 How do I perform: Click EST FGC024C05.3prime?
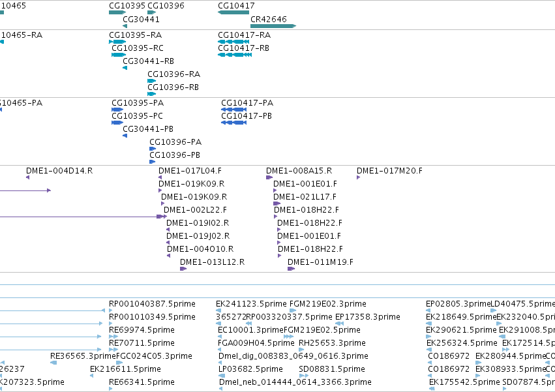coord(155,356)
